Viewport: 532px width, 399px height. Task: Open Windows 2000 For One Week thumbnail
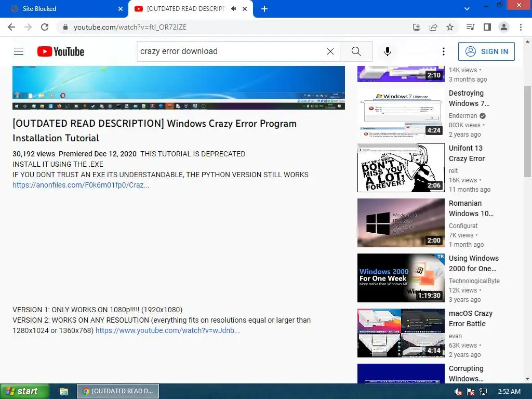pos(401,278)
